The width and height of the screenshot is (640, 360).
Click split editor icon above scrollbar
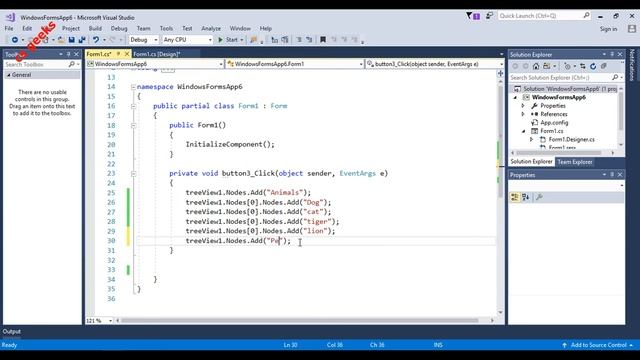[x=500, y=73]
